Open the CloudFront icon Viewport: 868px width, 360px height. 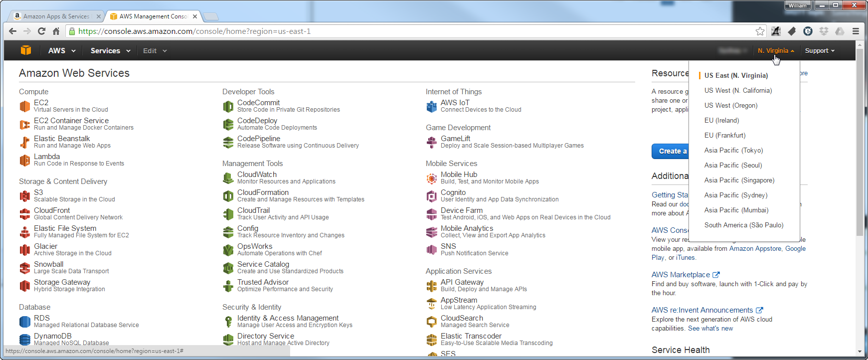[x=24, y=214]
